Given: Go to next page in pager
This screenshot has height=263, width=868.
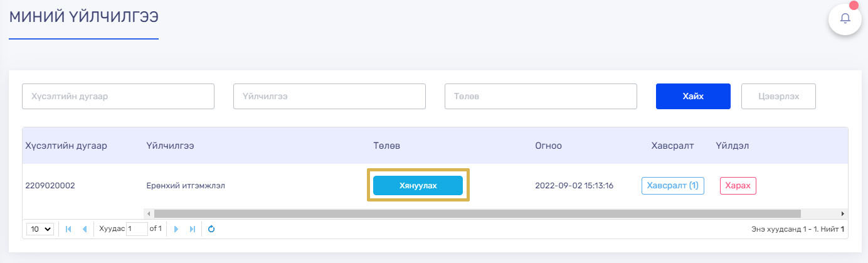Looking at the screenshot, I should pos(176,229).
